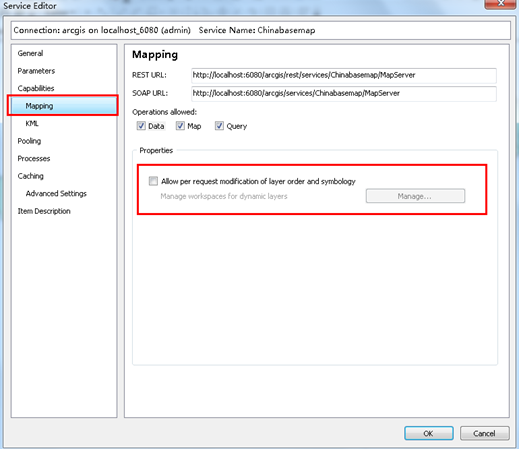Toggle the Map operation checkbox

click(x=180, y=126)
